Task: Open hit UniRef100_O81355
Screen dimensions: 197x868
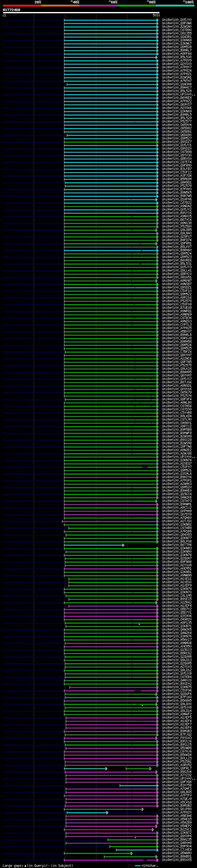Action: coord(176,33)
